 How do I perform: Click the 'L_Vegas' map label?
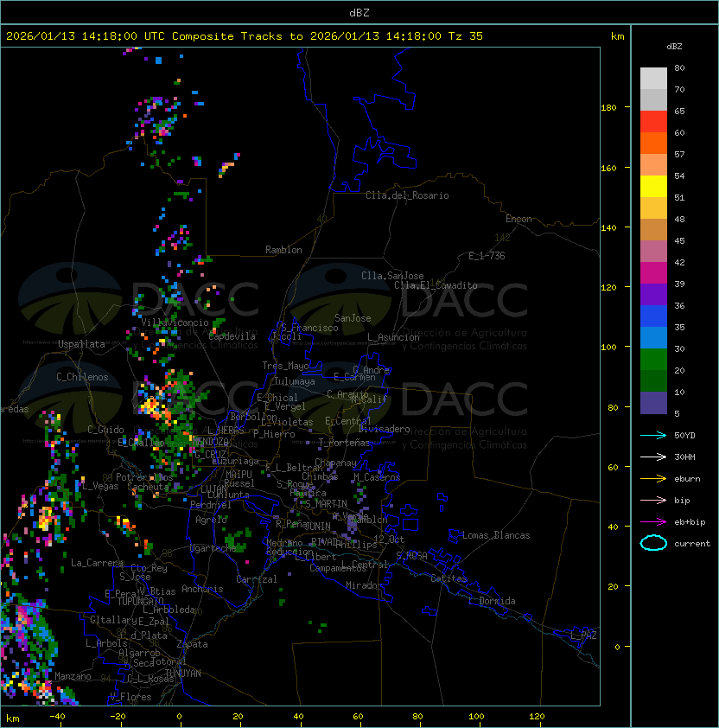click(101, 486)
